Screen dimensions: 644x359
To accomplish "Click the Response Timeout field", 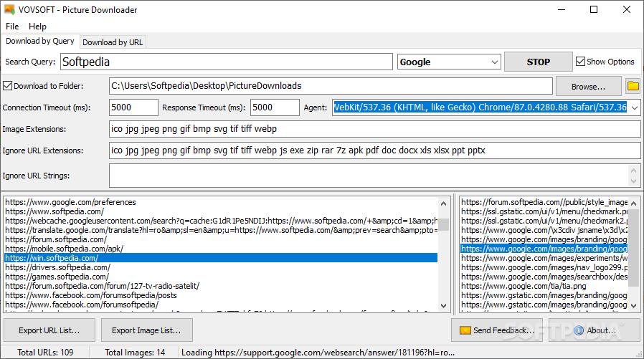I will point(275,107).
